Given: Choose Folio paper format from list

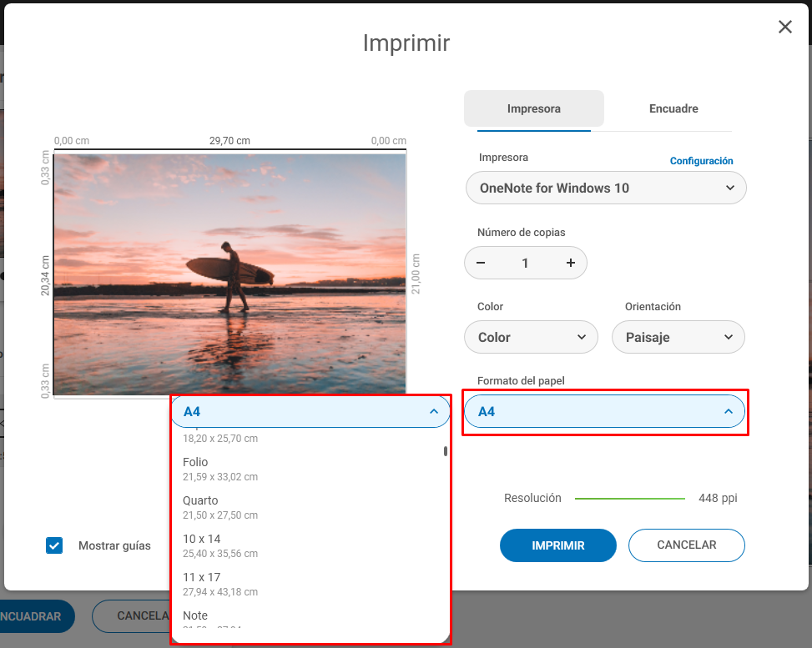Looking at the screenshot, I should [308, 469].
